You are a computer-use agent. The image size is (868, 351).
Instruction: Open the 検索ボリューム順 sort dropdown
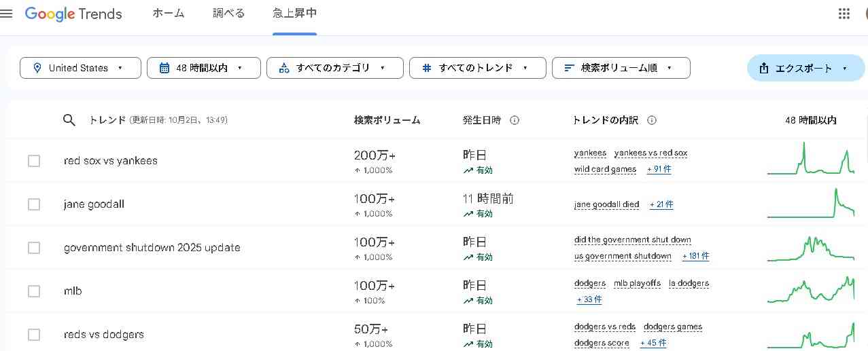point(621,68)
